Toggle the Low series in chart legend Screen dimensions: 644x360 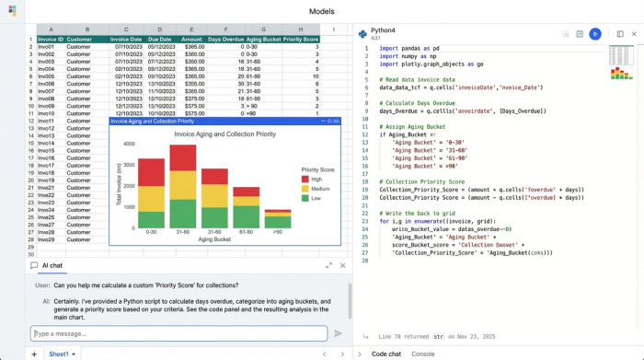point(311,198)
